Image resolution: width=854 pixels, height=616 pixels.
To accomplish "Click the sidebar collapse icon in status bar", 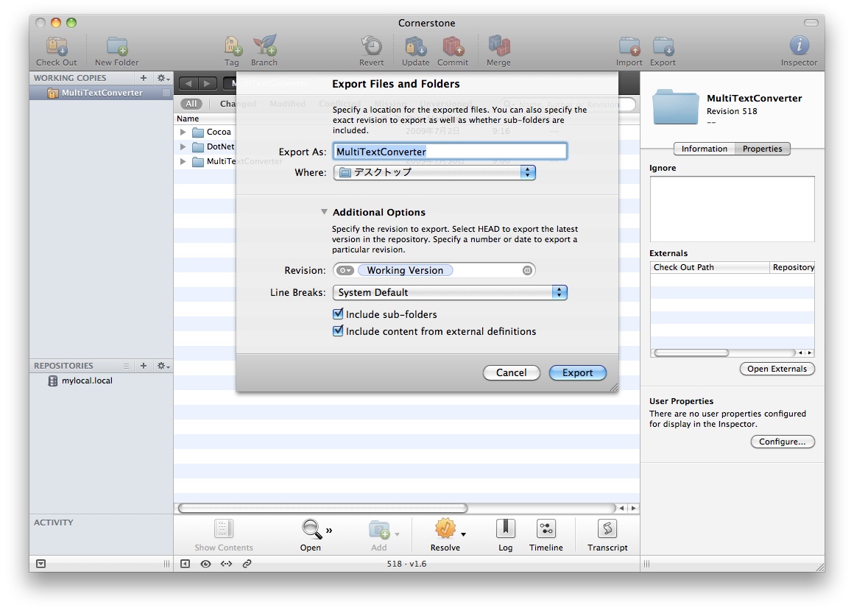I will (x=186, y=564).
